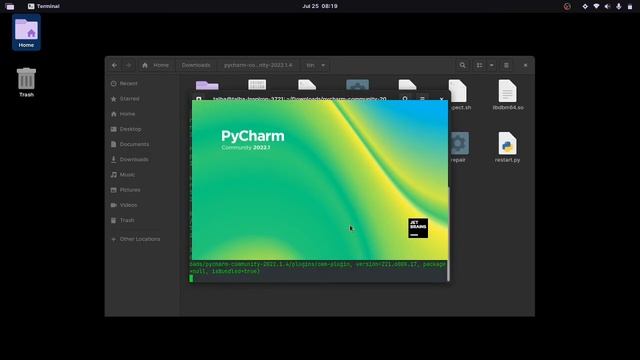Go forward in Files window

point(128,65)
